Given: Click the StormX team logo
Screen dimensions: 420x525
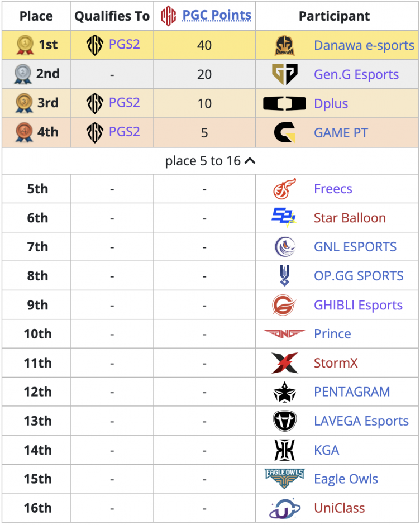Looking at the screenshot, I should 284,363.
